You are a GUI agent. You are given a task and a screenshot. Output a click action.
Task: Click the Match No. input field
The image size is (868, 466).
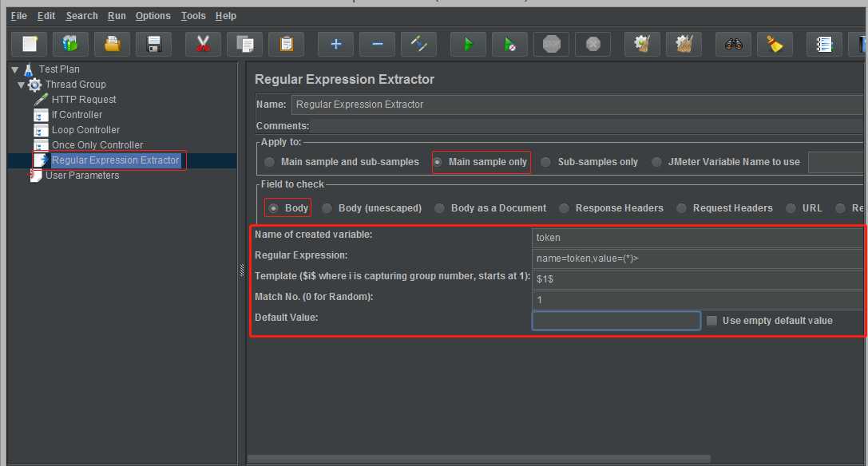tap(697, 300)
